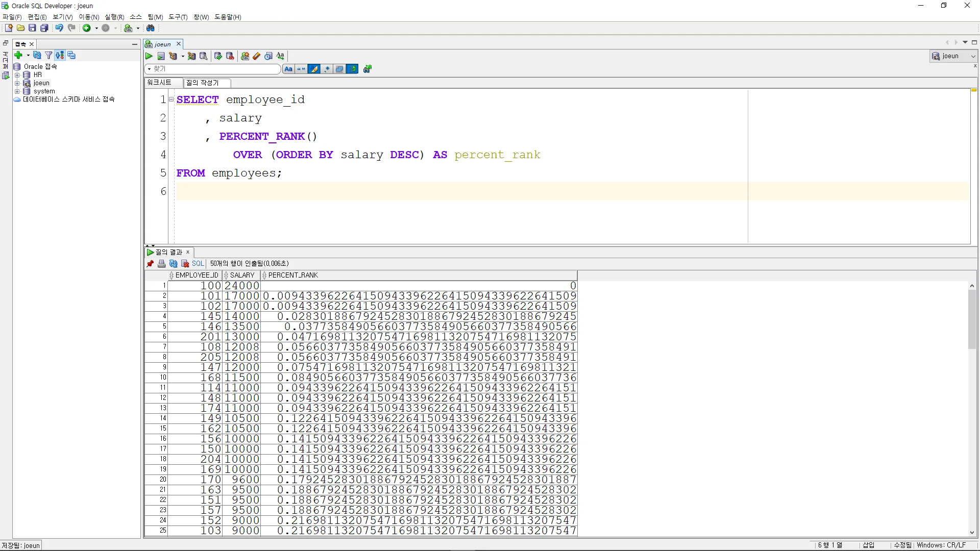Click the Run Script icon

coord(161,56)
